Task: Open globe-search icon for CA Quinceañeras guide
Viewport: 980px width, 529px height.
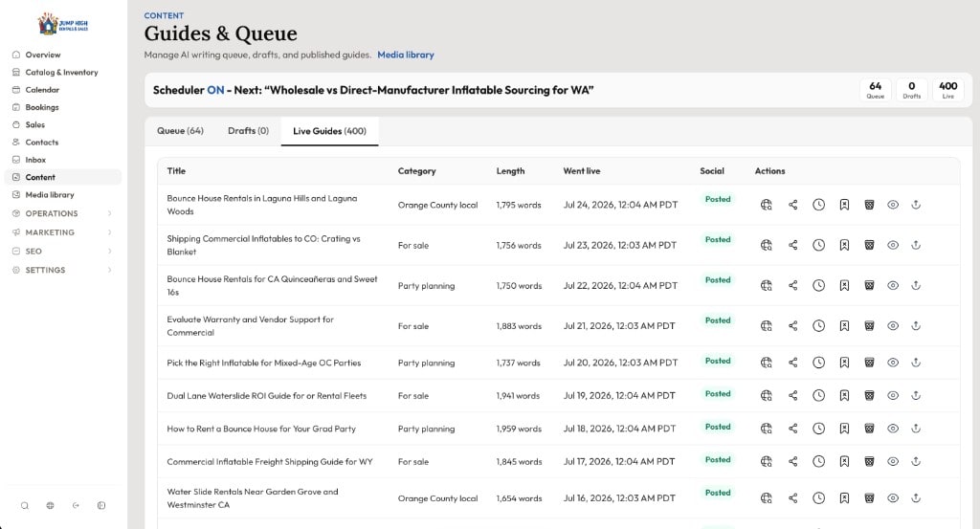Action: [767, 285]
